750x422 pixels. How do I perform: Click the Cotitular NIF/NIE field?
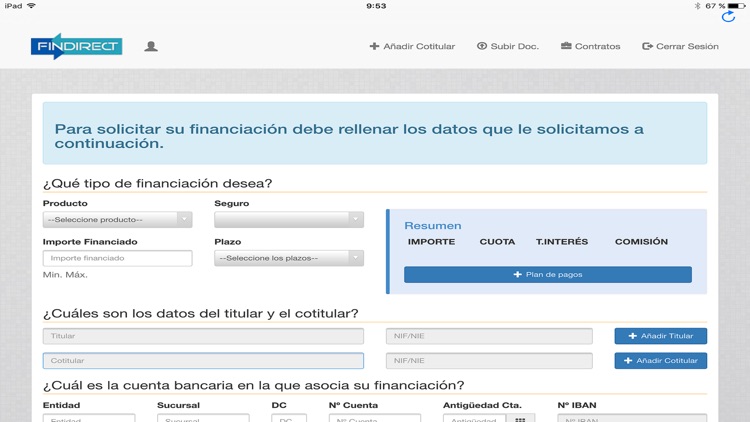click(489, 361)
